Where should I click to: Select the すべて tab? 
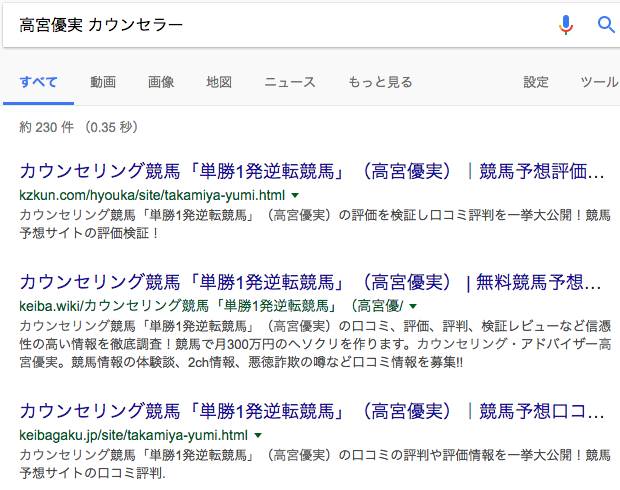38,82
